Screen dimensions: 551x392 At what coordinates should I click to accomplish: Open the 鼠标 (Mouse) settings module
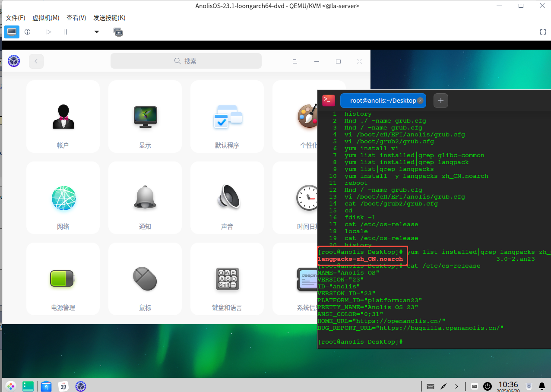pyautogui.click(x=145, y=279)
